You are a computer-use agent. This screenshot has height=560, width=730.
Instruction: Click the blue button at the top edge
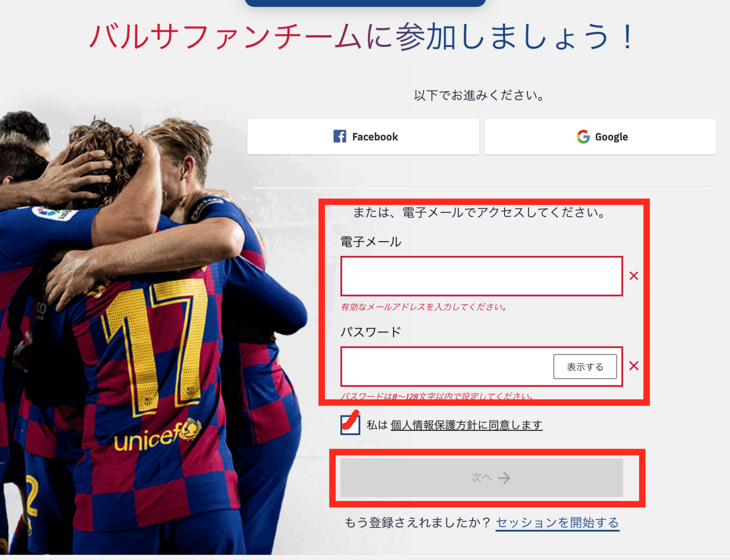pos(365,3)
